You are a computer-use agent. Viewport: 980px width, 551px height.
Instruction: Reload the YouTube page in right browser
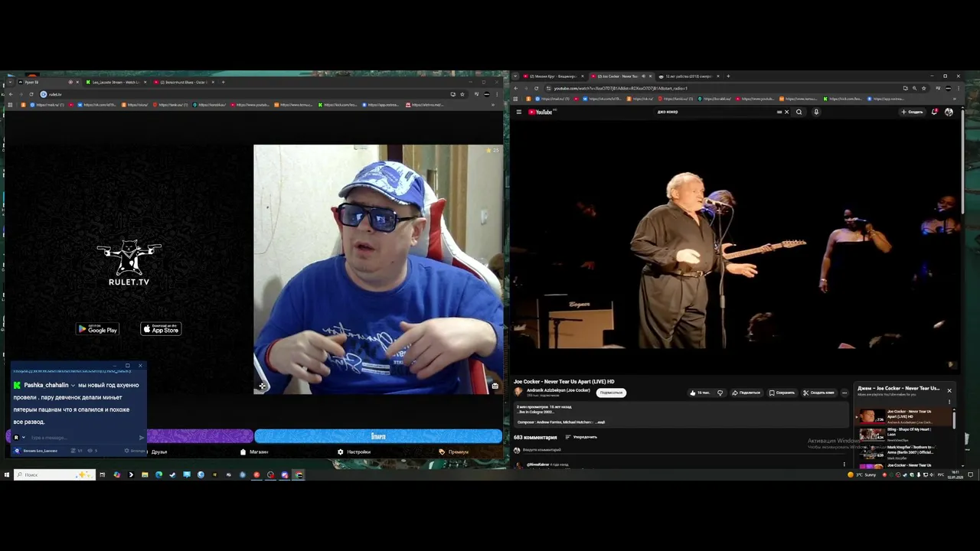tap(536, 88)
